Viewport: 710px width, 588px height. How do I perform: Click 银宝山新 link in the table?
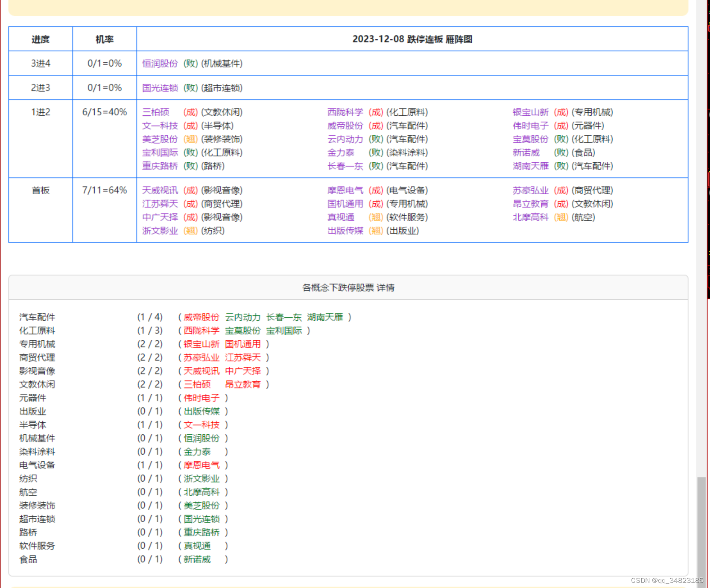click(531, 112)
